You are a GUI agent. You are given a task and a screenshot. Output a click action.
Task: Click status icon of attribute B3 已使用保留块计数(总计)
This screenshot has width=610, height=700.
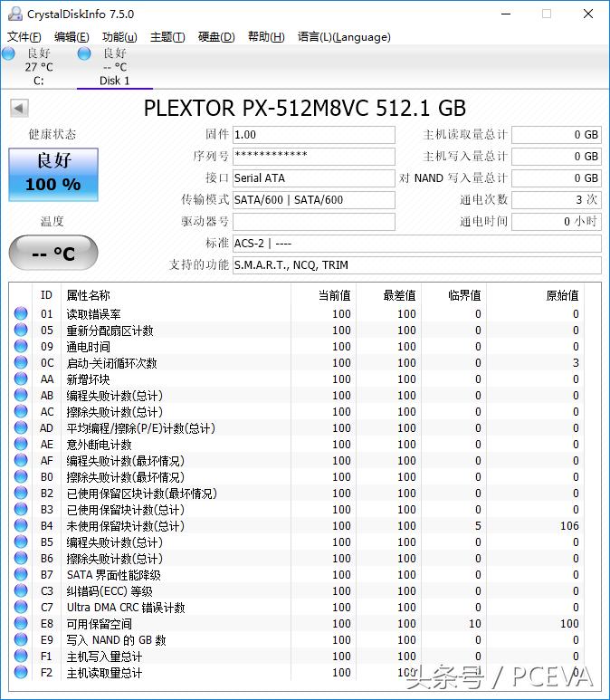point(21,509)
